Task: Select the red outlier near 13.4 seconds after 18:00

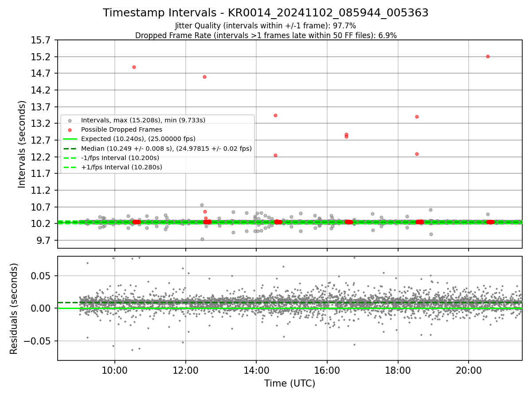Action: point(417,117)
